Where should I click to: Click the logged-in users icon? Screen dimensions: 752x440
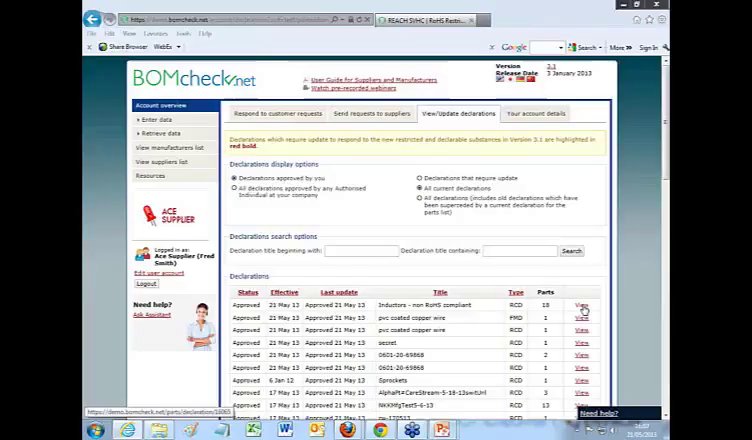[143, 254]
